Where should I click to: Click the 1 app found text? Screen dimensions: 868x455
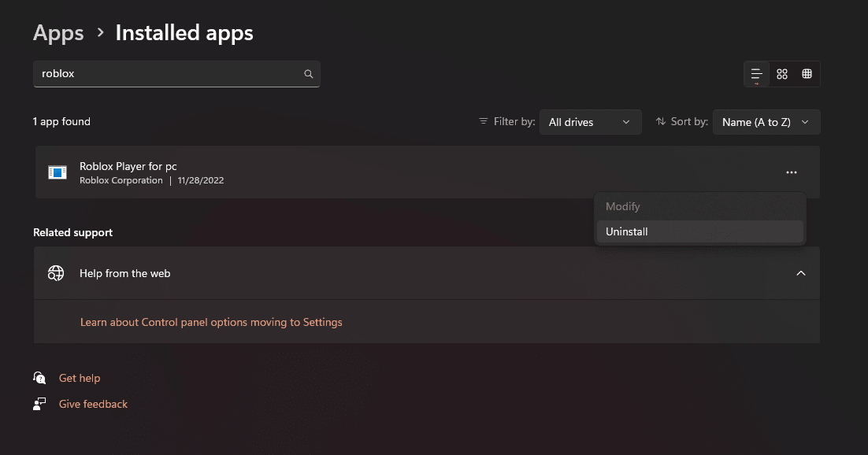pyautogui.click(x=61, y=122)
